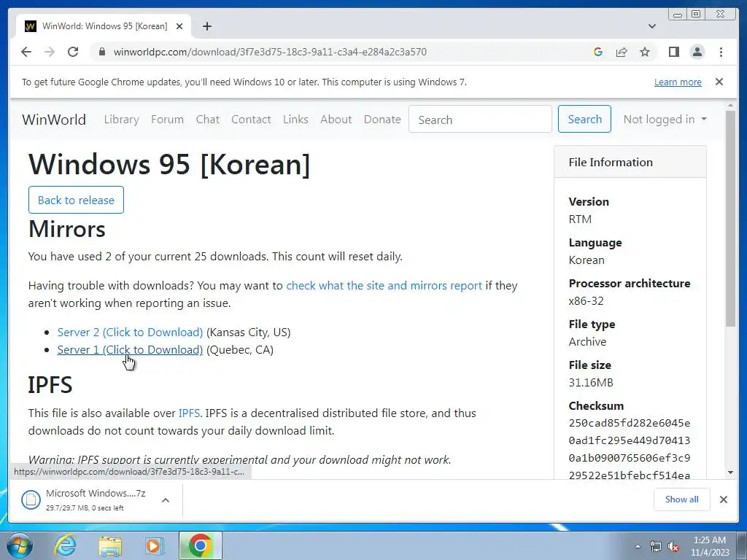Screen dimensions: 747x560
Task: Click the page scrollbar down arrow
Action: click(731, 472)
